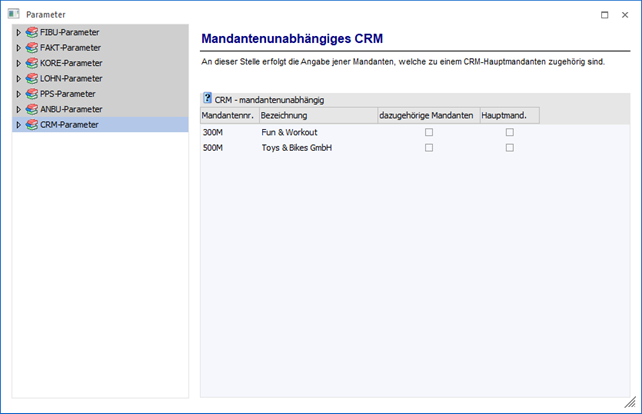Expand the CRM-Parameter tree node arrow
Image resolution: width=642 pixels, height=414 pixels.
[18, 124]
